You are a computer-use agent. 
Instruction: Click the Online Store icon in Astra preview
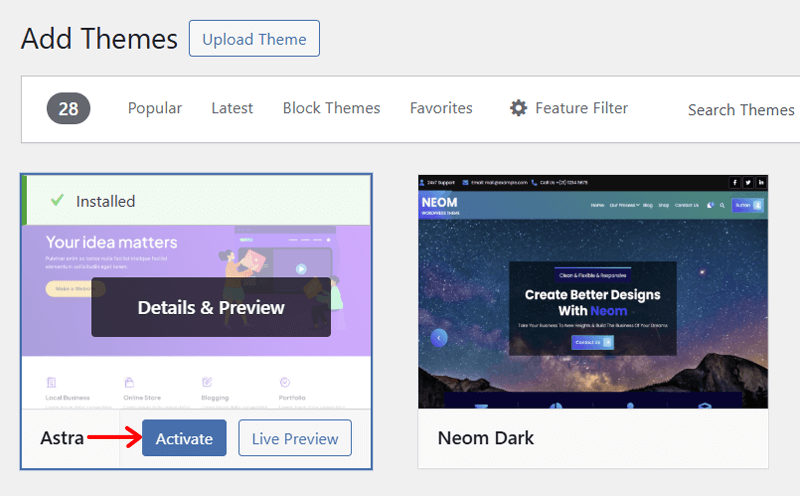129,382
